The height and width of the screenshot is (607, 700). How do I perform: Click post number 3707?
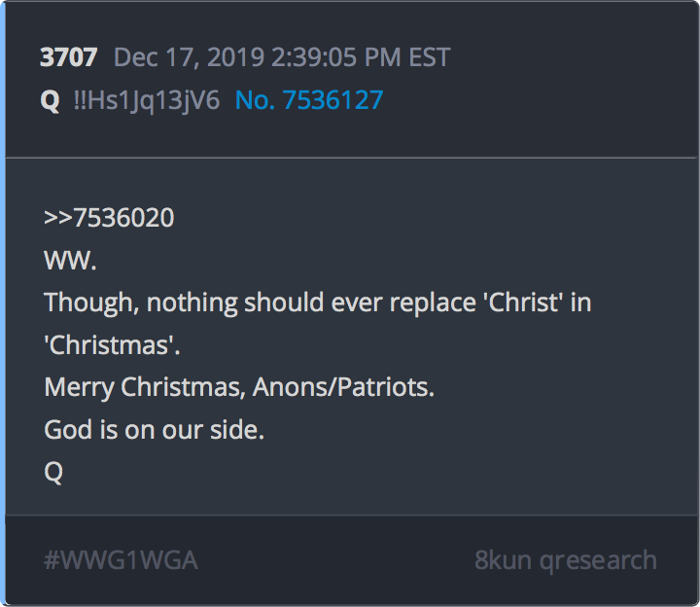point(69,57)
